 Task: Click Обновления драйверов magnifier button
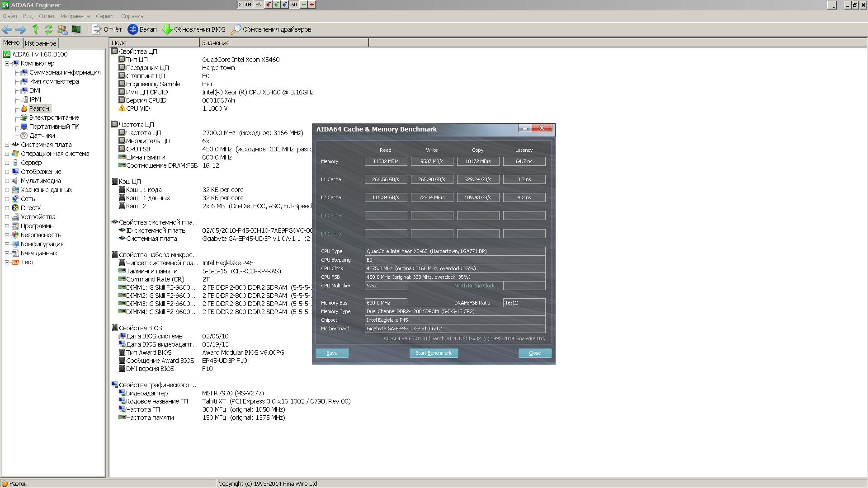pos(271,30)
